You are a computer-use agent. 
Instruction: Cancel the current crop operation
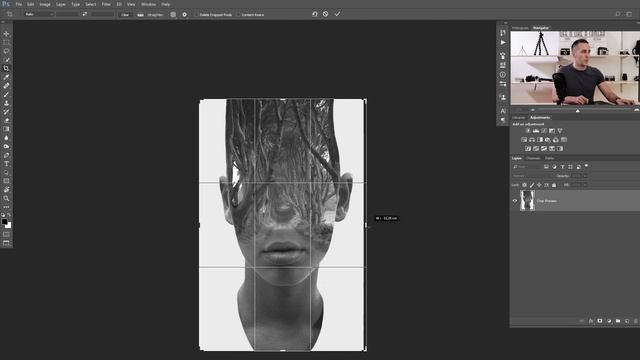coord(326,14)
